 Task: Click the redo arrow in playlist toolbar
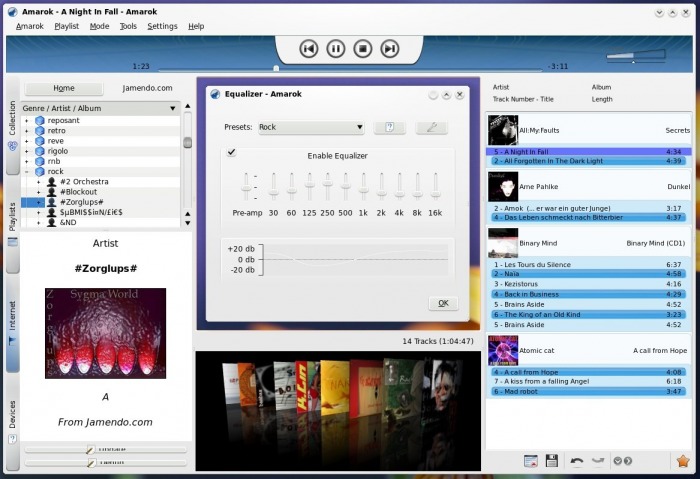(x=597, y=461)
